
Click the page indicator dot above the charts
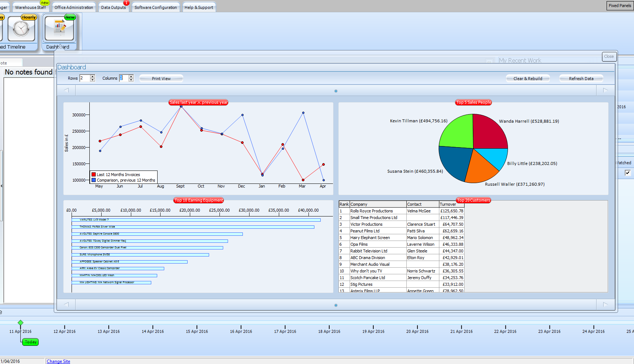coord(336,91)
